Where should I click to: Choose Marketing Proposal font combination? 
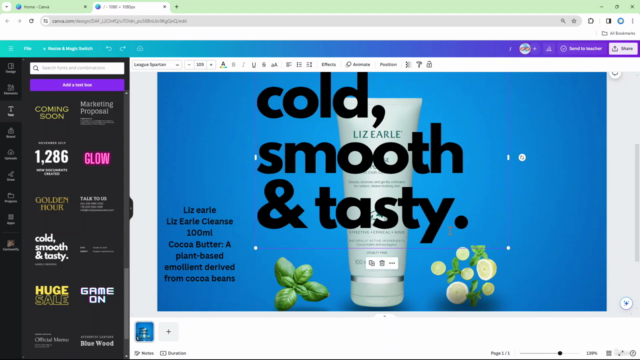(97, 112)
